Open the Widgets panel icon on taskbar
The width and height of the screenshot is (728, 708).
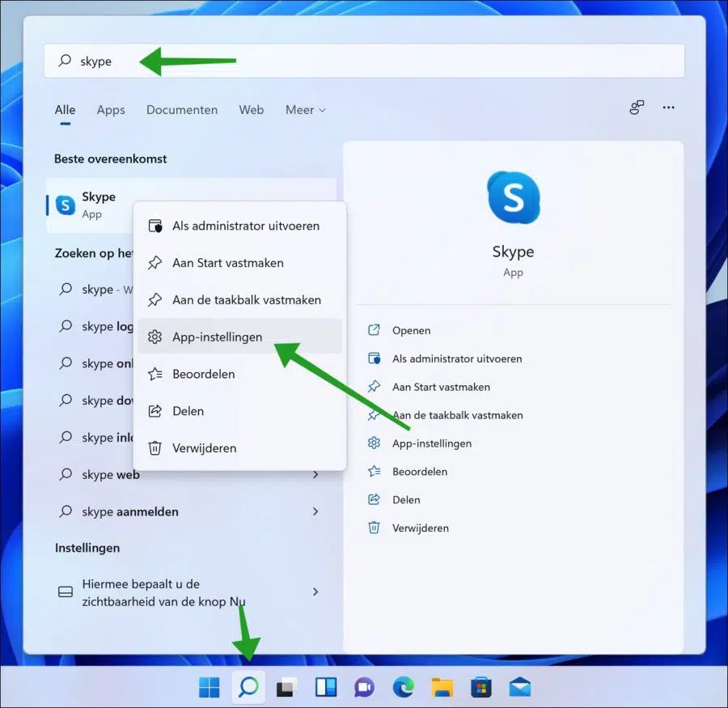(x=326, y=687)
